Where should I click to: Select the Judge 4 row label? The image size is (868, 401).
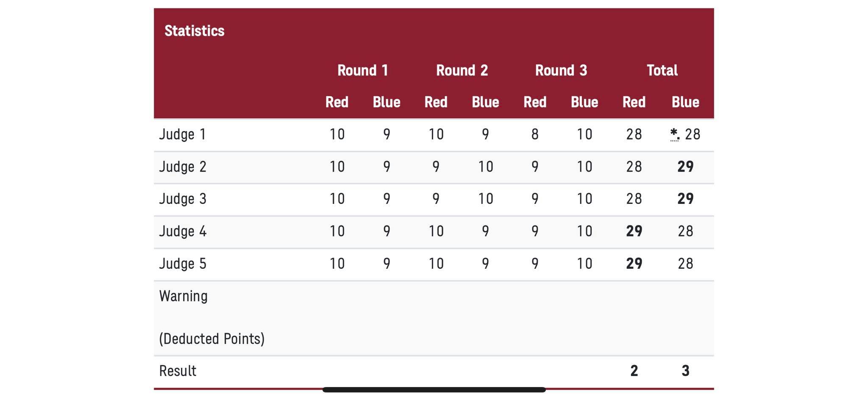point(182,231)
